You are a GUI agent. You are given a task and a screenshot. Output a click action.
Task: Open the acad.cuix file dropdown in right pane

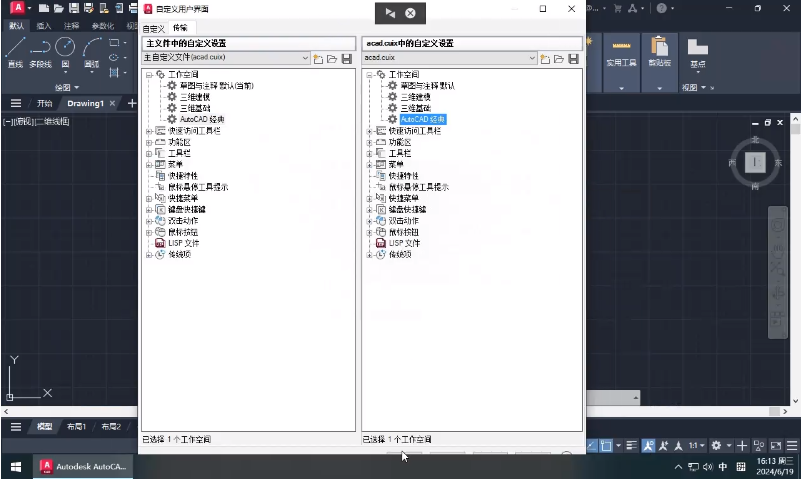[532, 58]
